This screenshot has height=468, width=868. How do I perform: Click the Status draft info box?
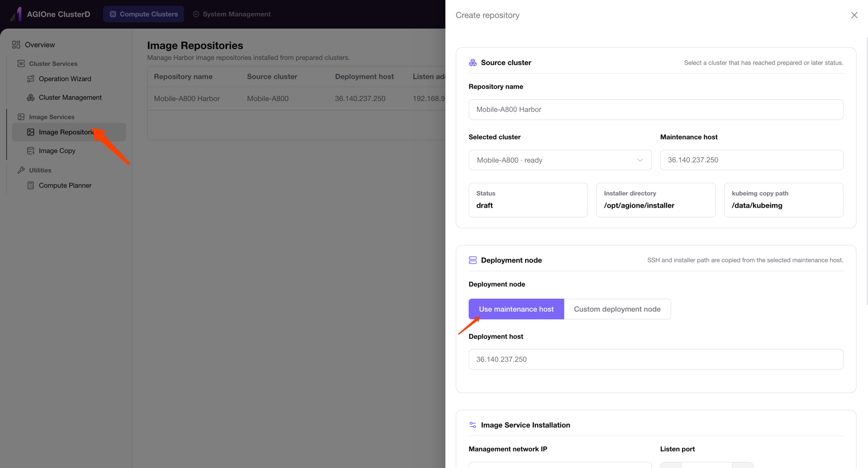pos(528,200)
